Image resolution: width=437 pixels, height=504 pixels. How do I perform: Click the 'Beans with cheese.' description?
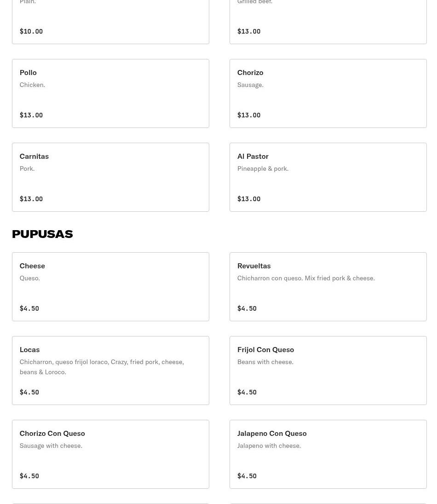[x=265, y=362]
